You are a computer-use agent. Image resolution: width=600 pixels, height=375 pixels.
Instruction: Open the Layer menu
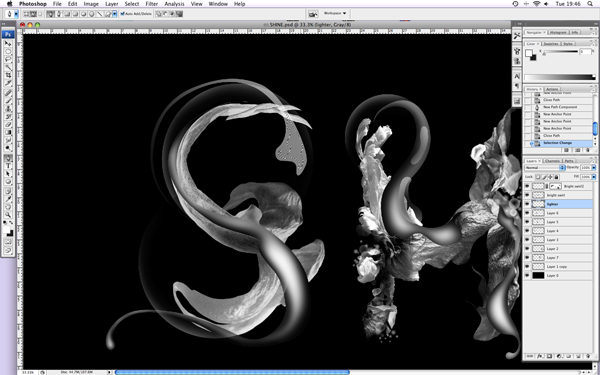click(x=111, y=4)
